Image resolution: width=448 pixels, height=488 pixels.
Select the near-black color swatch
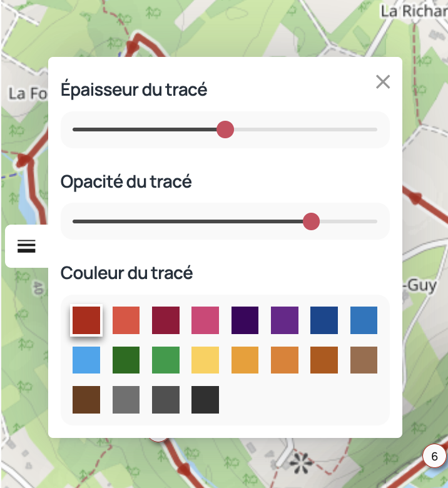tap(205, 400)
